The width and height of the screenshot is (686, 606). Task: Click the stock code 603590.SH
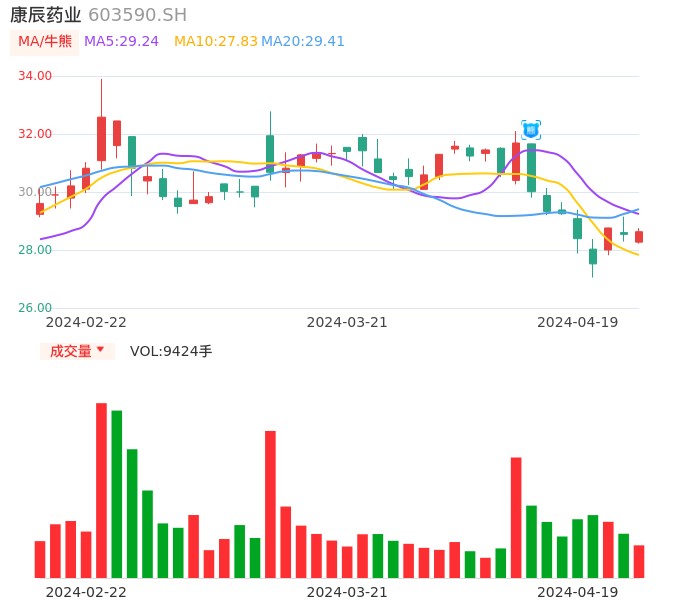click(x=137, y=15)
